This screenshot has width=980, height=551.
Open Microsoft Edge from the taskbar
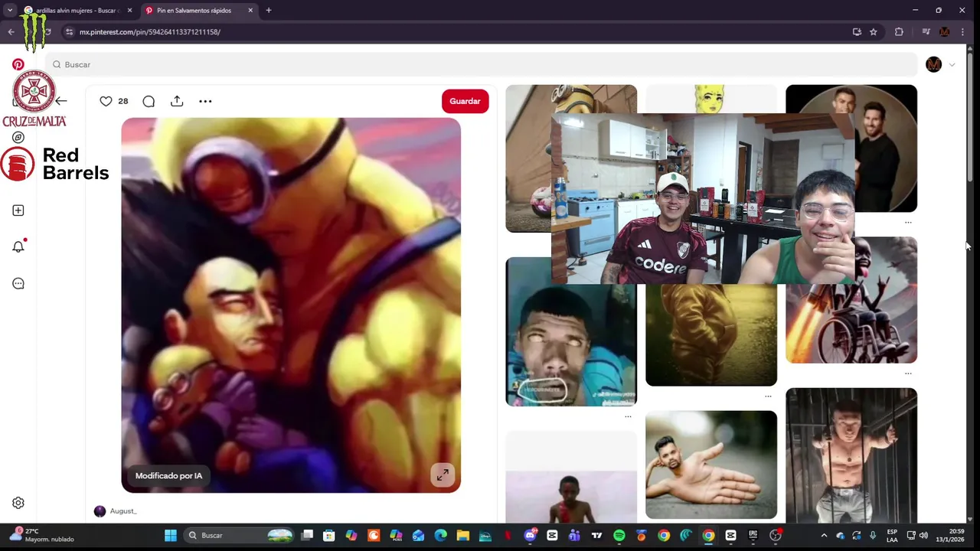tap(440, 536)
